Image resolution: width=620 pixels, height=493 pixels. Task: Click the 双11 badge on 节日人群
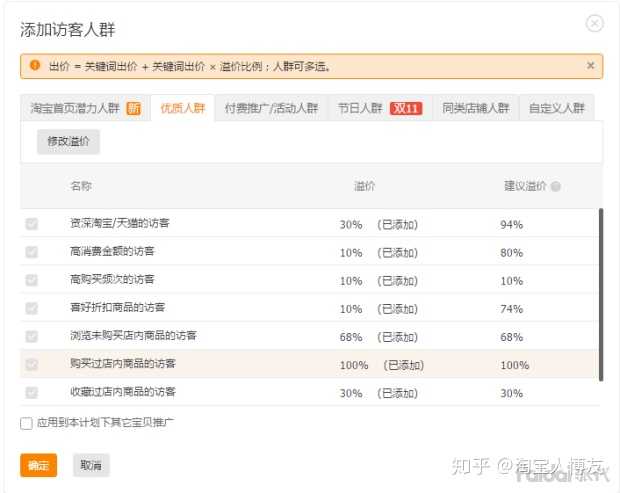(405, 108)
